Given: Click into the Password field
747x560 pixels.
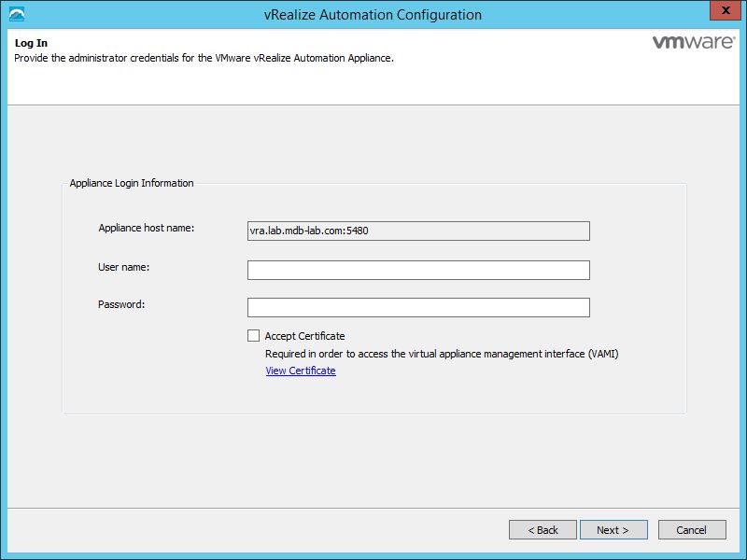Looking at the screenshot, I should point(418,307).
